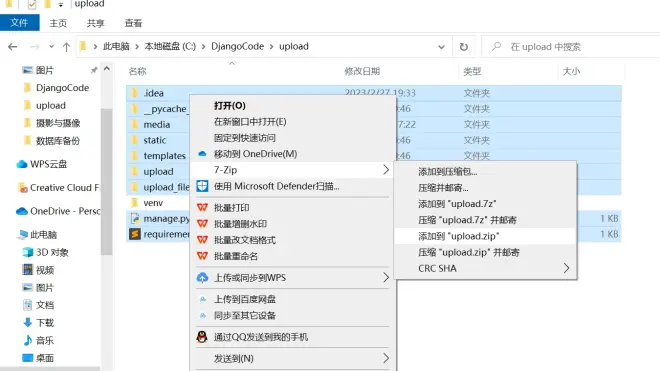Choose 批量重命名 in the context menu

(236, 256)
